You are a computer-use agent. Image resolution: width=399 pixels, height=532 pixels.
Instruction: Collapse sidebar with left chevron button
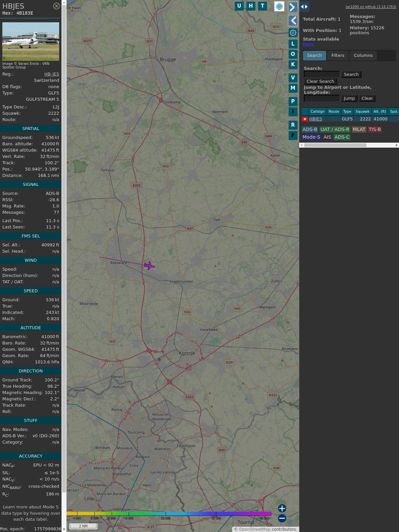coord(293,21)
